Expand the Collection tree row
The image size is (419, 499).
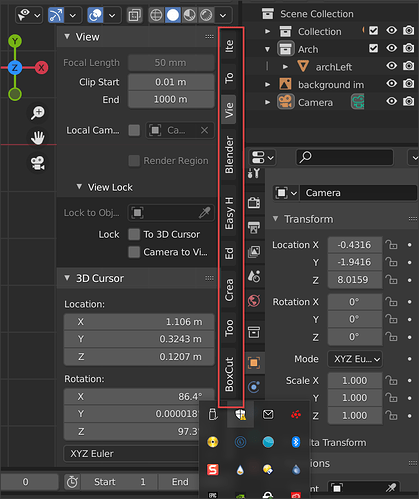tap(267, 31)
